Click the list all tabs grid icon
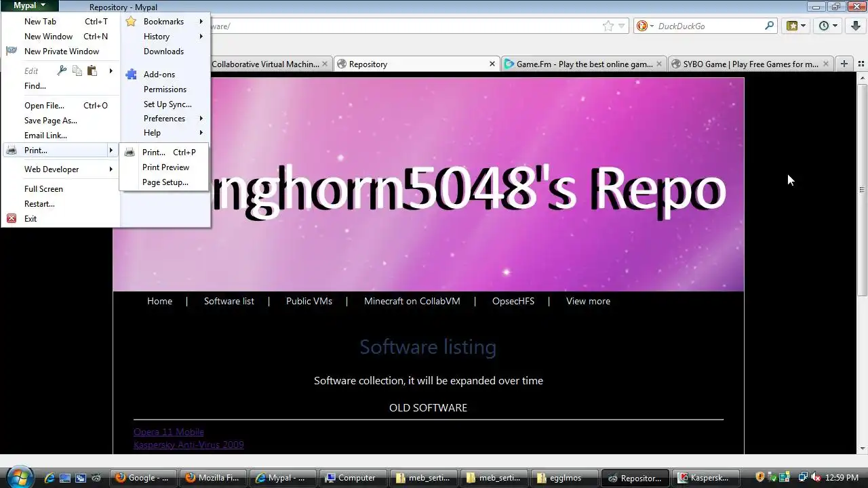 pos(861,64)
